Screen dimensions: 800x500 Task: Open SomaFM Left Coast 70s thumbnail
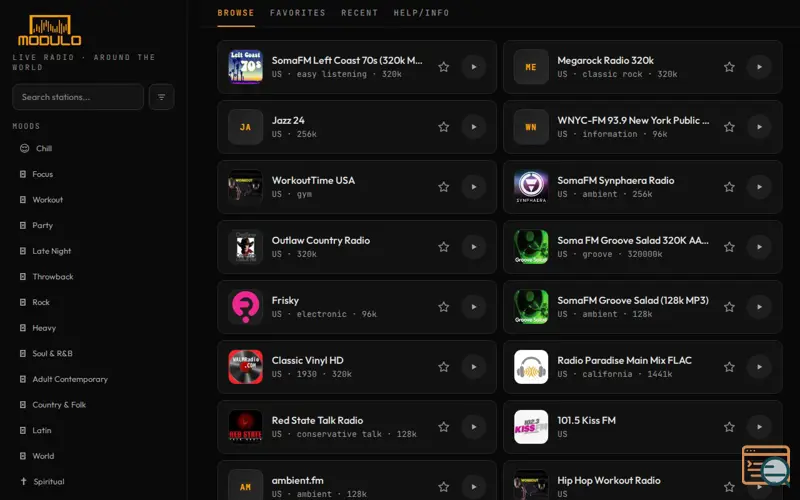[245, 67]
